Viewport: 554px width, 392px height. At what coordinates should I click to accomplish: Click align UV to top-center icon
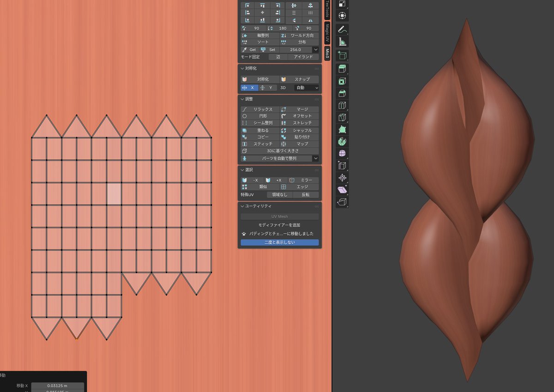point(262,6)
